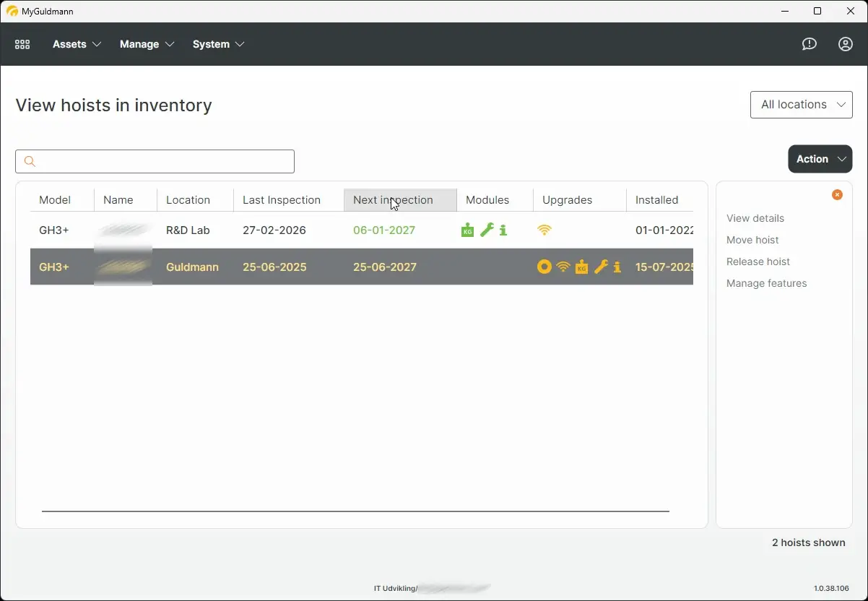Open the Action dropdown button
The height and width of the screenshot is (601, 868).
click(x=820, y=159)
